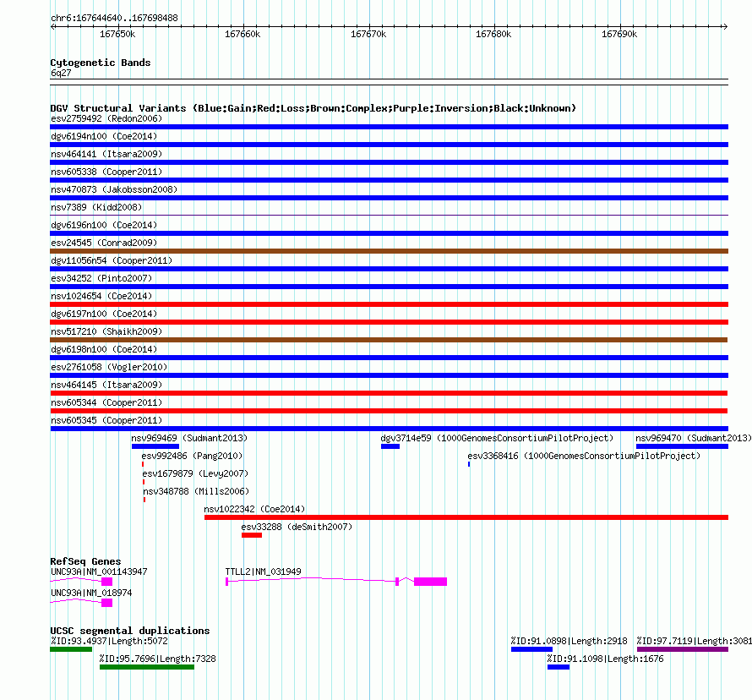Select the RefSeq Genes track title
Image resolution: width=752 pixels, height=700 pixels.
pyautogui.click(x=86, y=561)
